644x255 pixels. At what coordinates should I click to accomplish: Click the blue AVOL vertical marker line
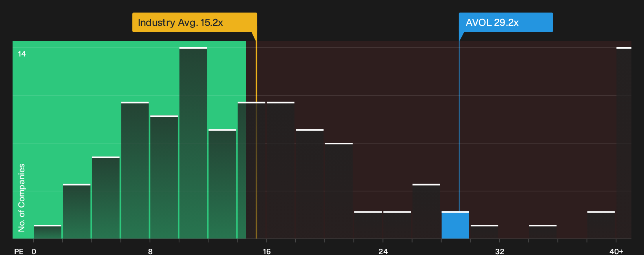459,126
